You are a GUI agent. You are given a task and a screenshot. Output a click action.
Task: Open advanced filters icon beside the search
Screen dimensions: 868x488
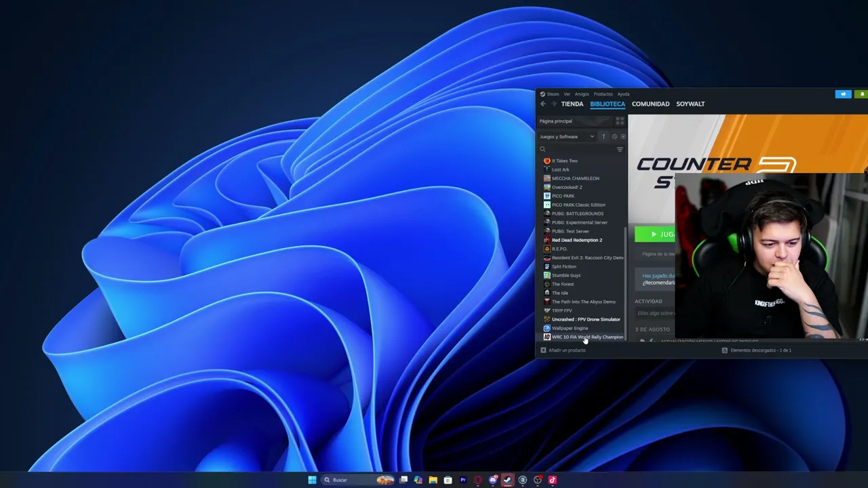click(620, 149)
